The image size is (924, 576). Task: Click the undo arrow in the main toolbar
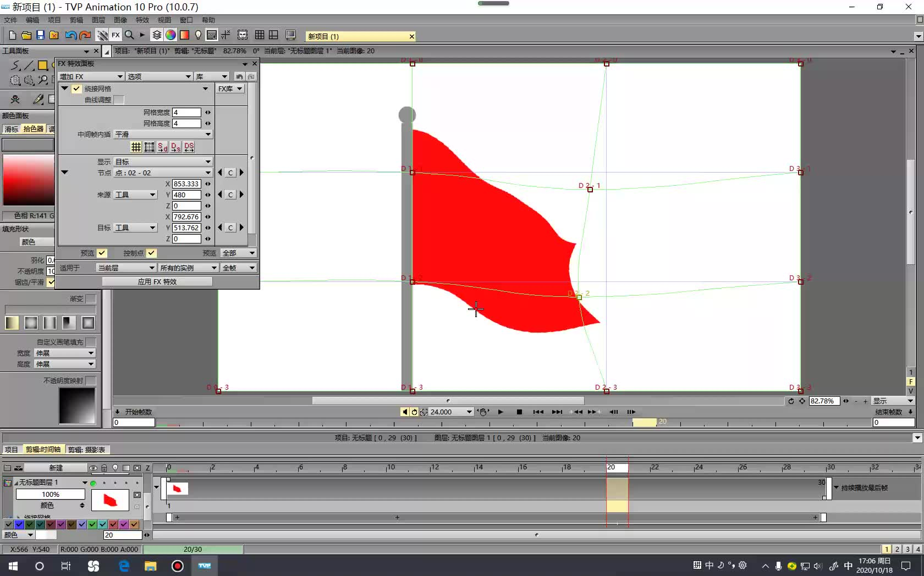70,35
